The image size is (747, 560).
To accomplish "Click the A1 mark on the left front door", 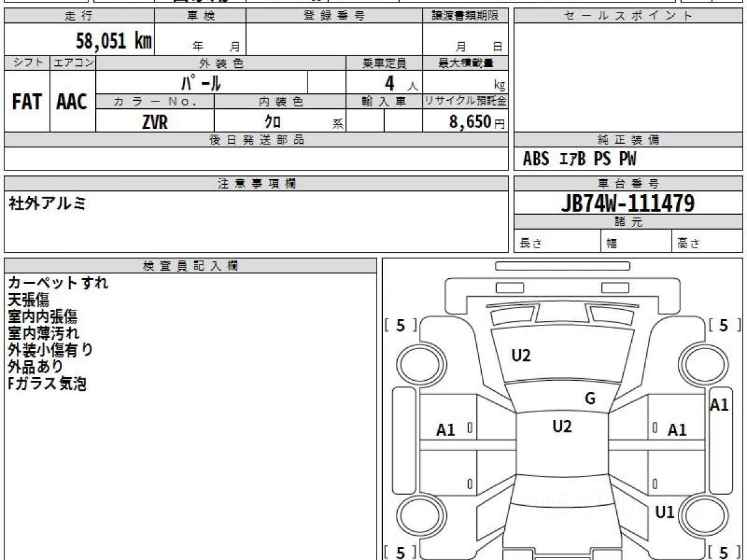I will coord(446,429).
